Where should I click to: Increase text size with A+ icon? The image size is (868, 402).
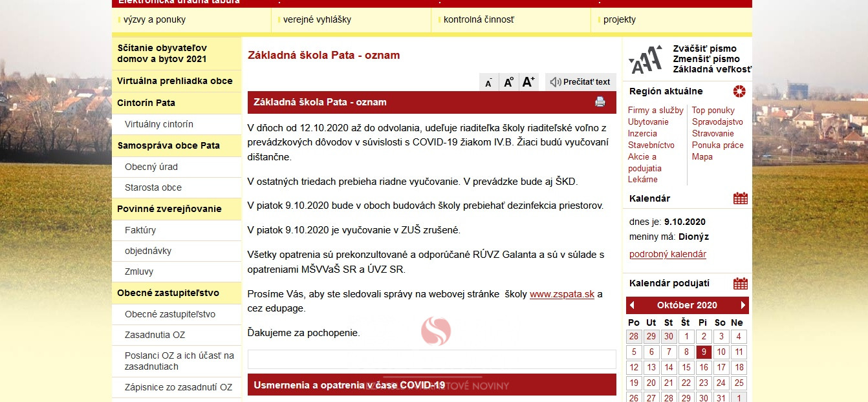coord(528,82)
